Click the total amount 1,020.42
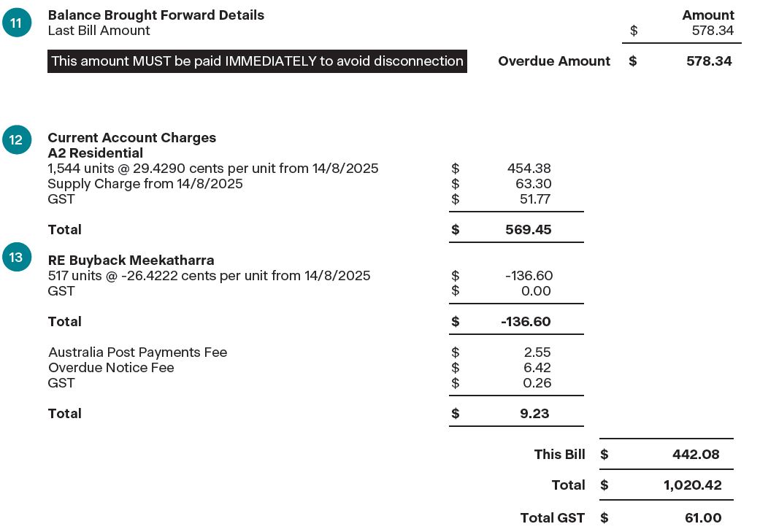Image resolution: width=760 pixels, height=532 pixels. [x=691, y=485]
